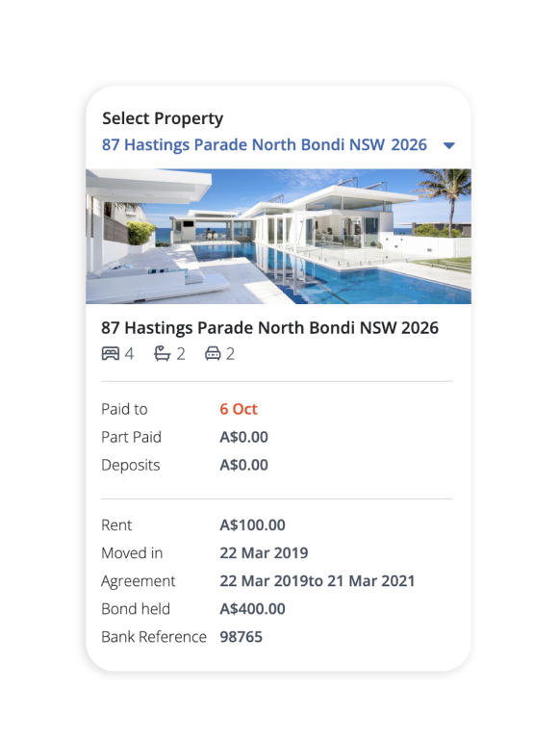Screen dimensions: 560x739
Task: Click the car icon for parking spaces
Action: [213, 353]
